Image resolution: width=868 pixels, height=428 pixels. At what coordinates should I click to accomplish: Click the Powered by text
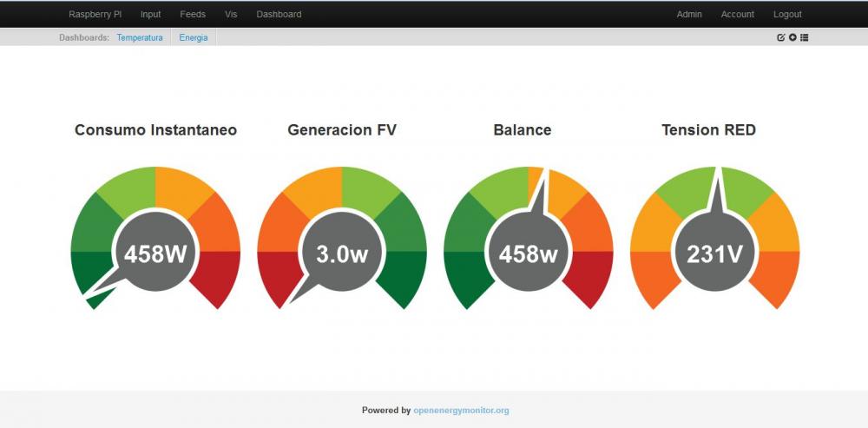[386, 411]
